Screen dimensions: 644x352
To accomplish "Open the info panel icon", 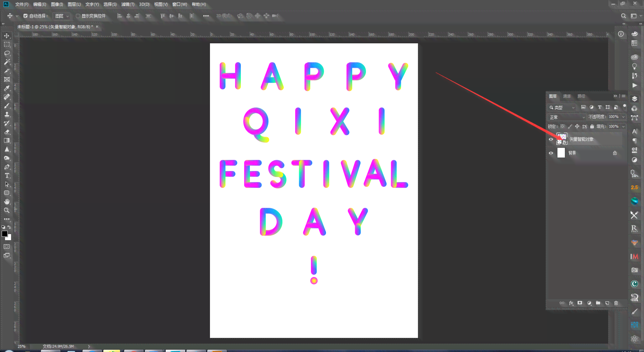I will (621, 34).
